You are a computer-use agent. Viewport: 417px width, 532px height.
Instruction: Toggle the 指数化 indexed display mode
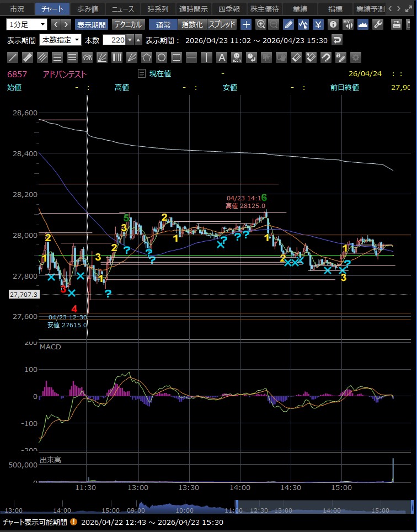192,24
